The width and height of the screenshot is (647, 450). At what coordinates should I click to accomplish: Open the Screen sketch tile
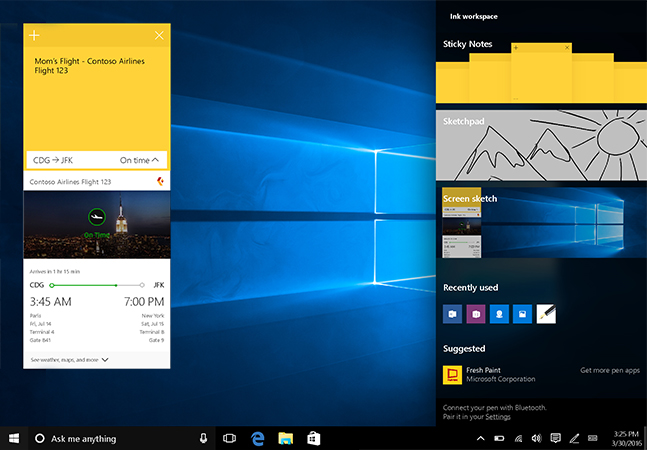tap(541, 223)
